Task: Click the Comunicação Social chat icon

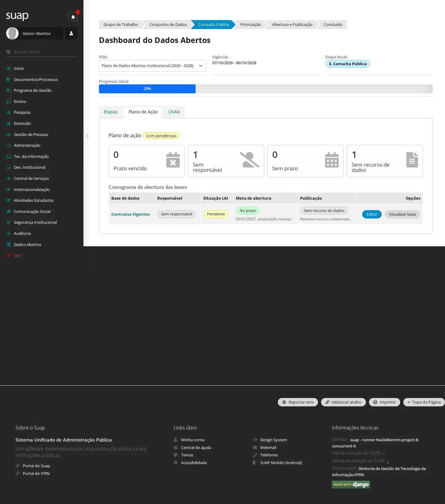Action: [x=9, y=212]
